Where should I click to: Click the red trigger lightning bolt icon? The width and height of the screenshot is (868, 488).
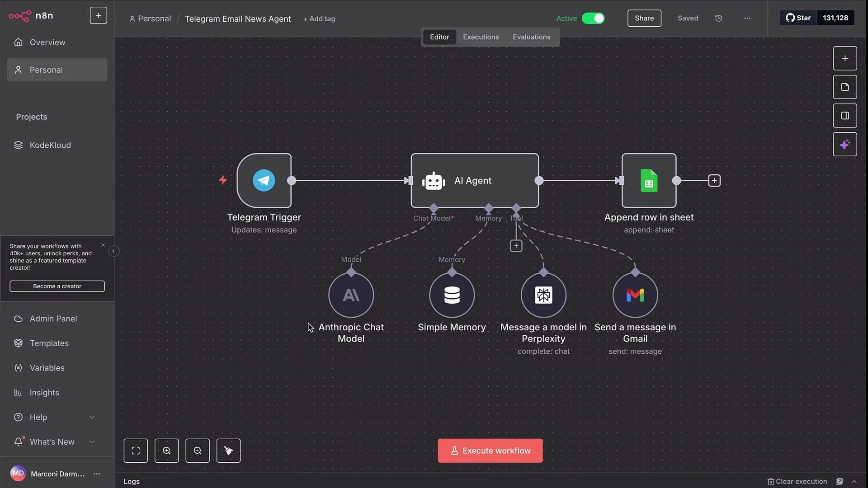tap(223, 180)
